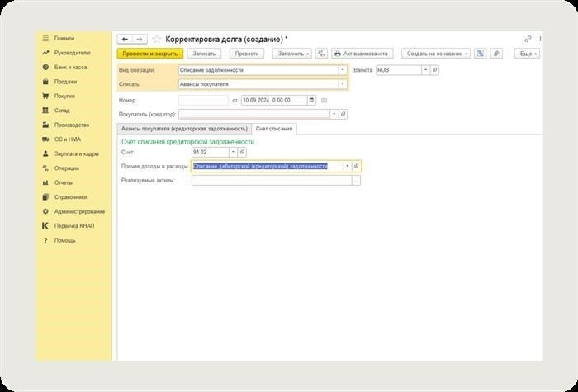Viewport: 578px width, 392px height.
Task: Click the Реализуемые активы ellipsis button
Action: (356, 180)
